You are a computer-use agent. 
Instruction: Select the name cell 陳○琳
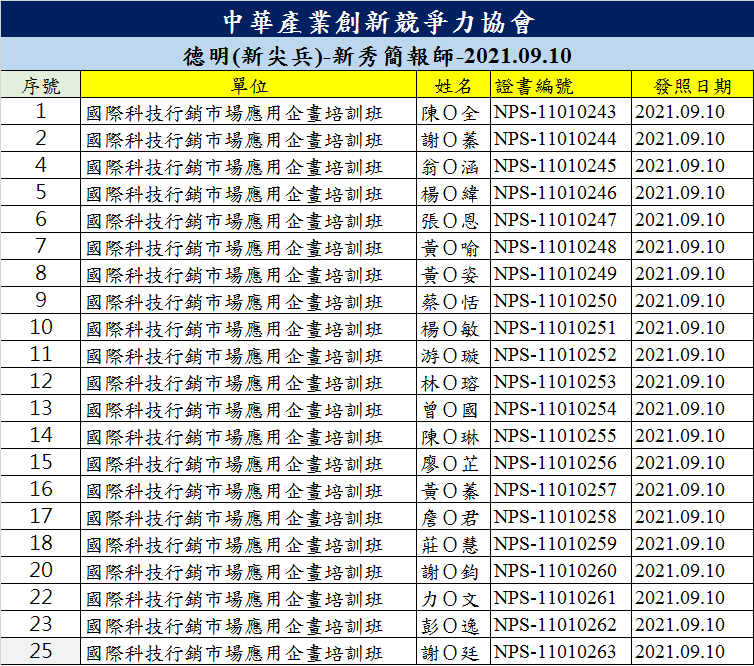point(451,436)
